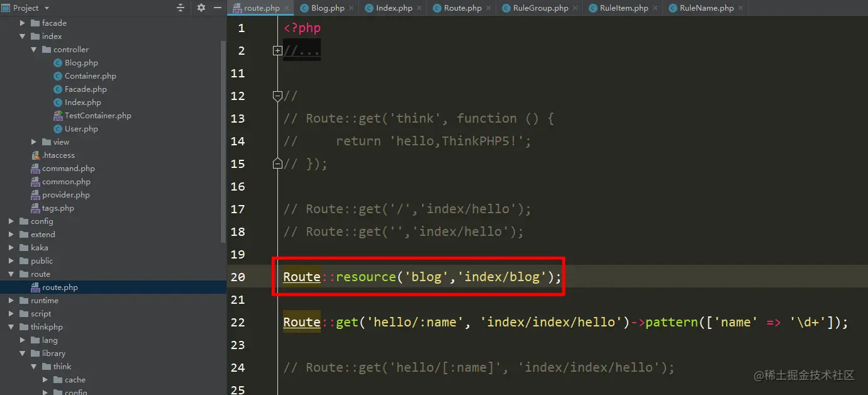The width and height of the screenshot is (868, 395).
Task: Switch to the RuleGroup.php tab
Action: (x=540, y=8)
